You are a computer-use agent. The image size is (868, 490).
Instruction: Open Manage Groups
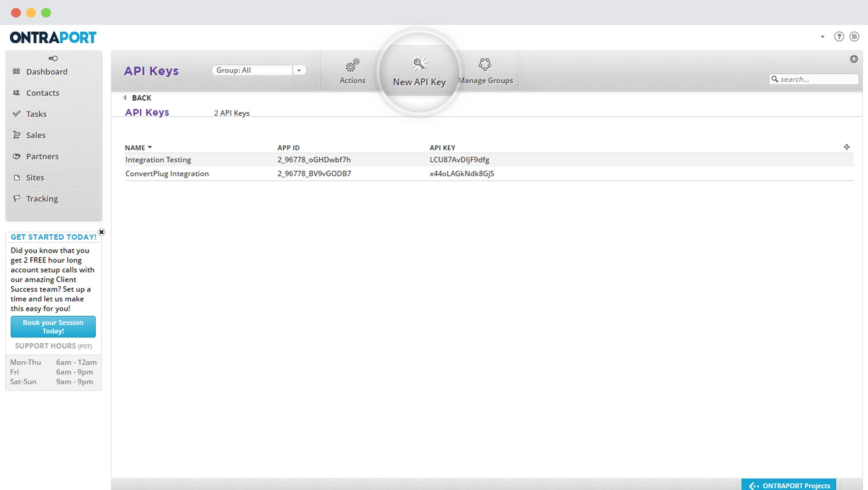[x=485, y=71]
